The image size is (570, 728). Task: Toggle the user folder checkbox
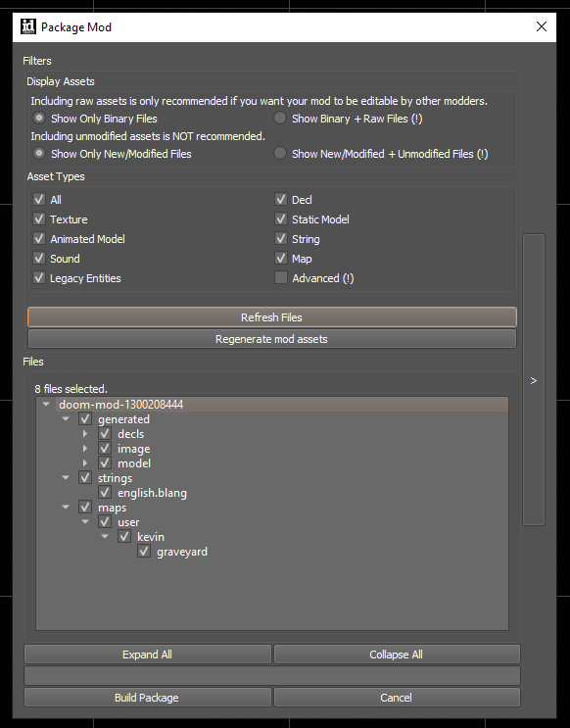coord(105,522)
